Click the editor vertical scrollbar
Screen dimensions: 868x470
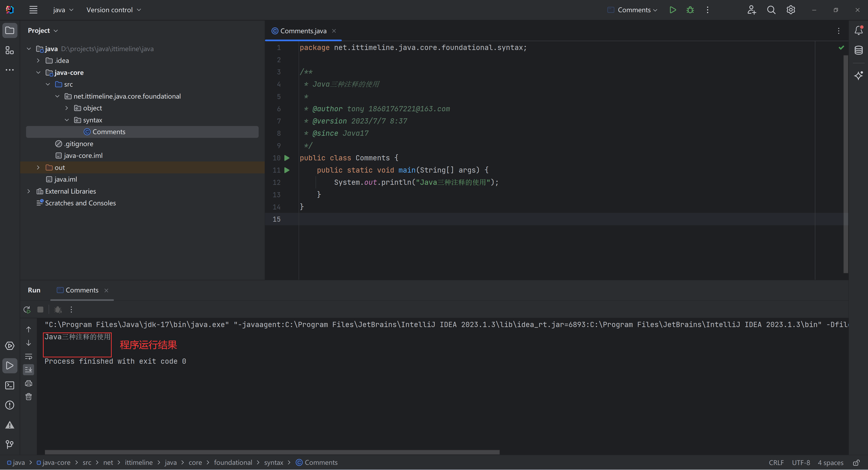[x=845, y=164]
